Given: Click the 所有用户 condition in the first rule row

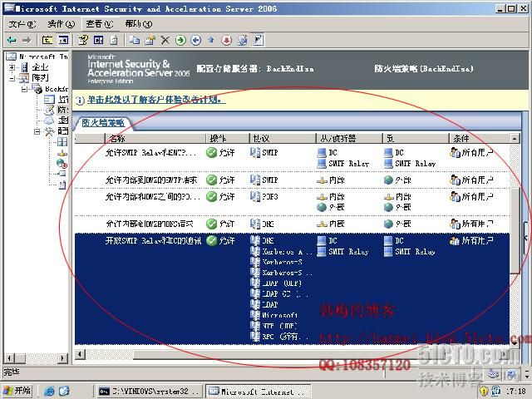Looking at the screenshot, I should pyautogui.click(x=477, y=153).
